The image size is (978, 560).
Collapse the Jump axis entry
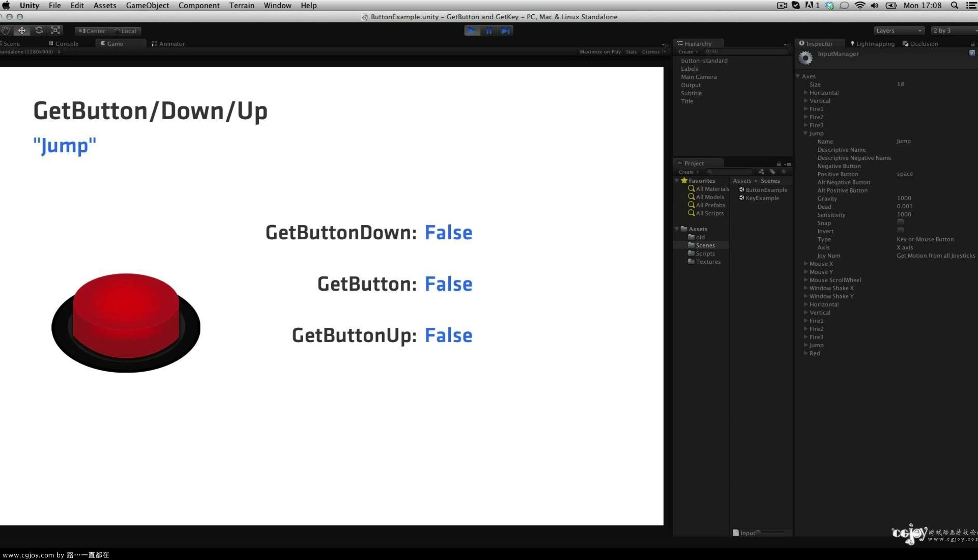point(805,133)
